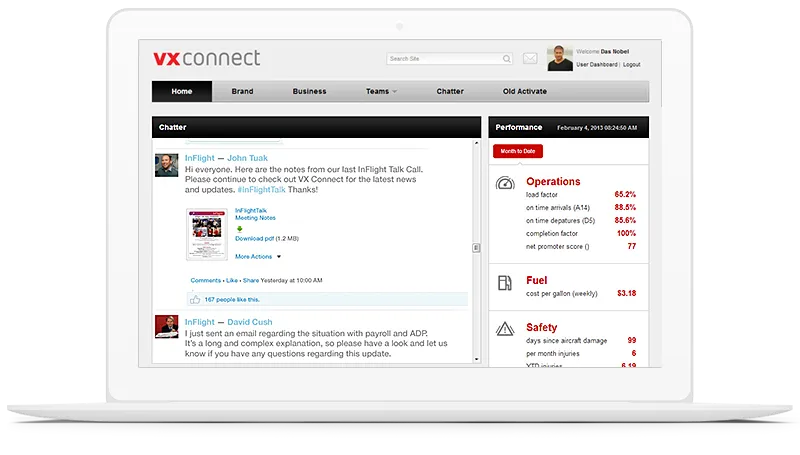Click the Safety warning triangle icon
The height and width of the screenshot is (455, 800).
coord(505,329)
